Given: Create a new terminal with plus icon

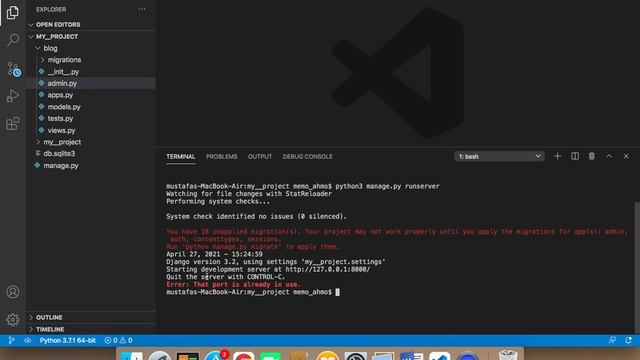Looking at the screenshot, I should 557,156.
